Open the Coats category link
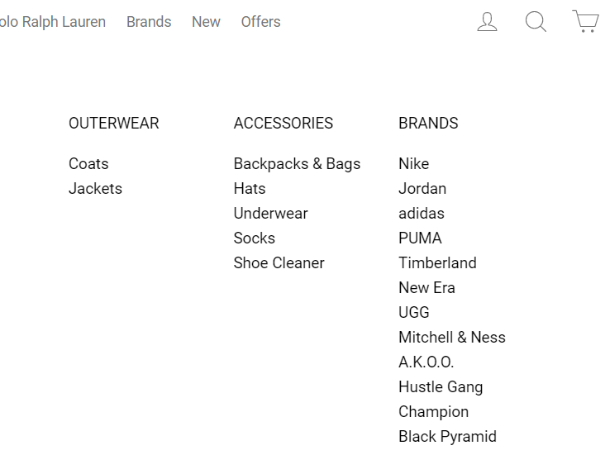 point(89,164)
